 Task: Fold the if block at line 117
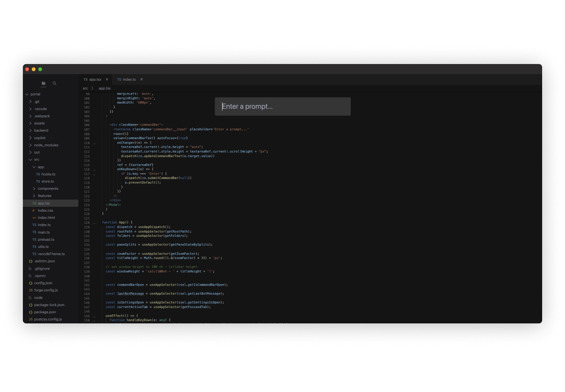(x=94, y=174)
